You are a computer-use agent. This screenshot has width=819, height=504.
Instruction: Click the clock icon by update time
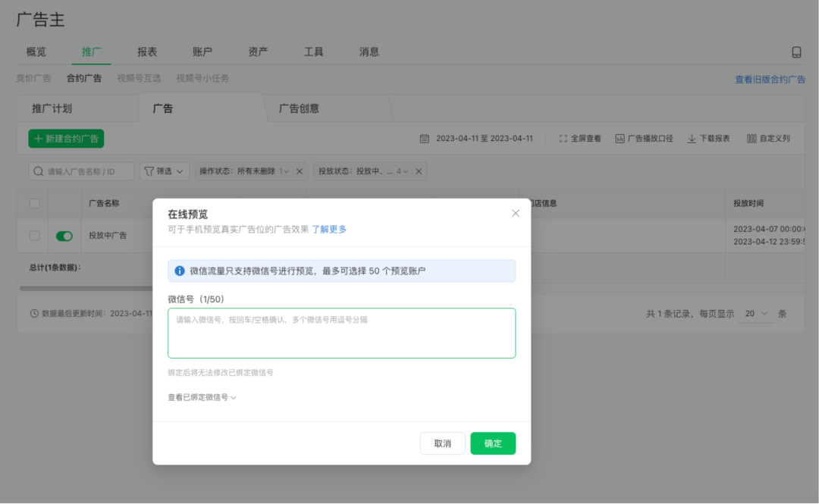click(34, 313)
